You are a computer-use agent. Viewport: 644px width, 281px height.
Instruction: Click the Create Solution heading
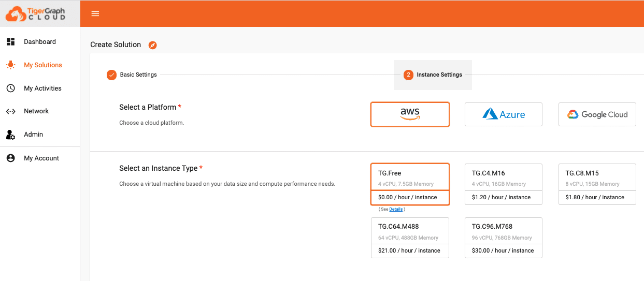pos(116,45)
